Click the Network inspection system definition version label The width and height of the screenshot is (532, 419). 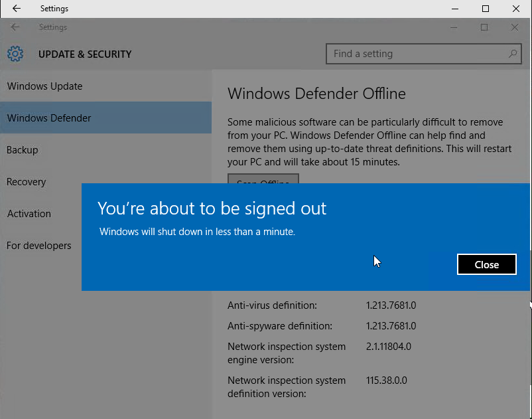pos(287,387)
